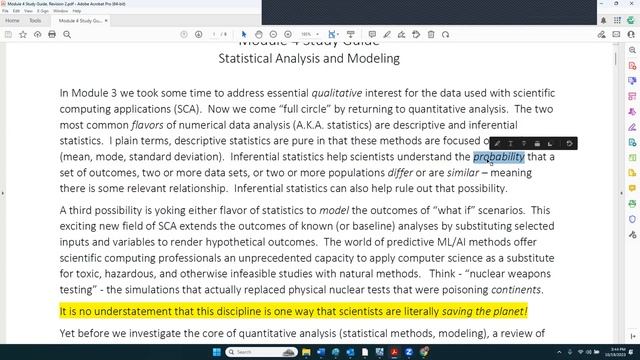640x360 pixels.
Task: Open the sign document tool
Action: (x=402, y=35)
